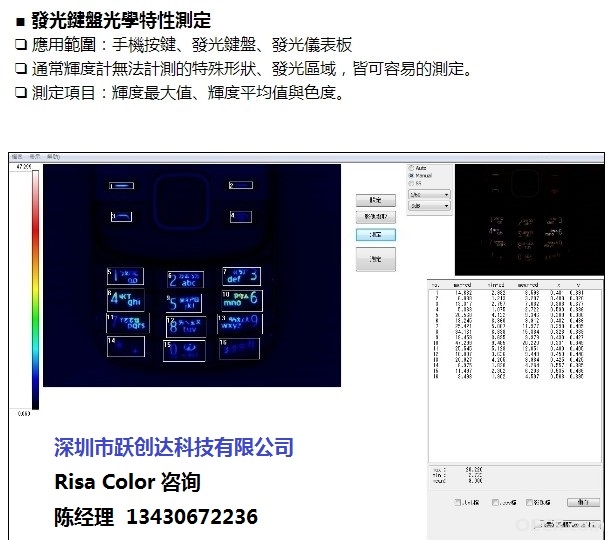Screen dimensions: 616x540
Task: Select region 8 around the '4 ghi' key
Action: coord(126,300)
